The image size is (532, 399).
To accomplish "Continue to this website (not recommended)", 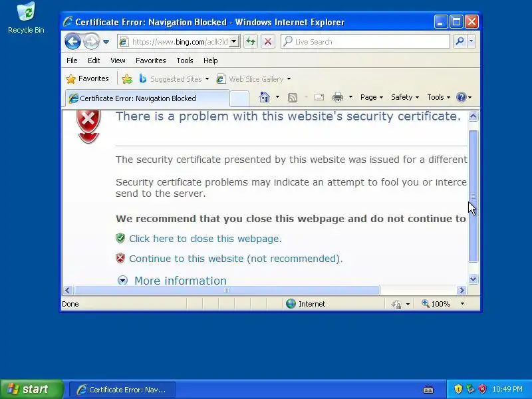I will coord(236,259).
